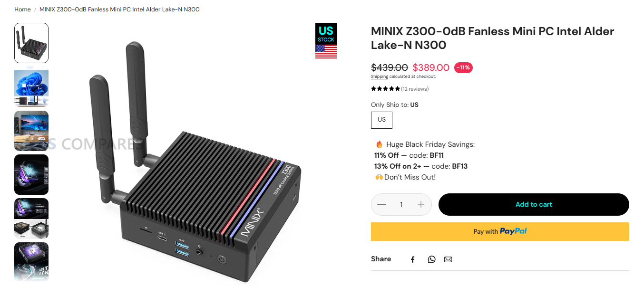Click Home in the breadcrumb
This screenshot has height=286, width=644.
pos(22,10)
